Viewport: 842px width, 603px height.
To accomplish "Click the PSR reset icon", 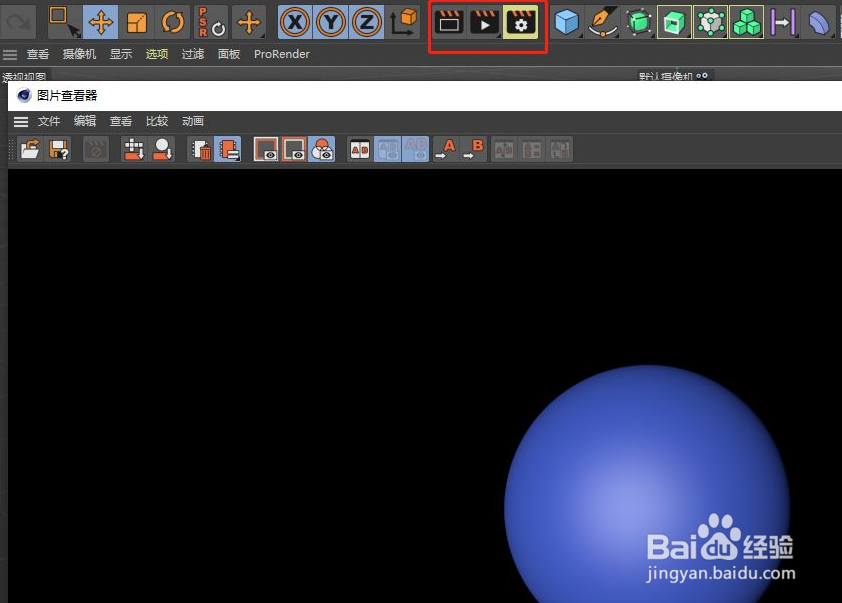I will click(211, 22).
